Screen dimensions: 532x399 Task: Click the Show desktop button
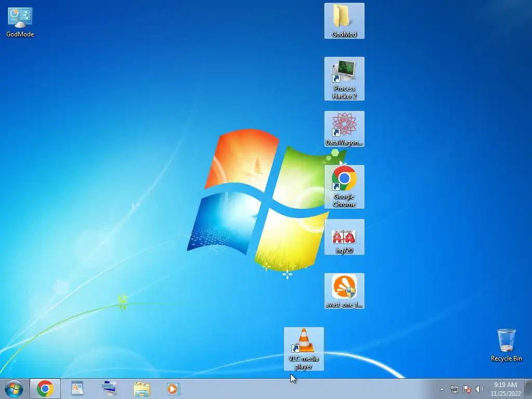(x=528, y=389)
